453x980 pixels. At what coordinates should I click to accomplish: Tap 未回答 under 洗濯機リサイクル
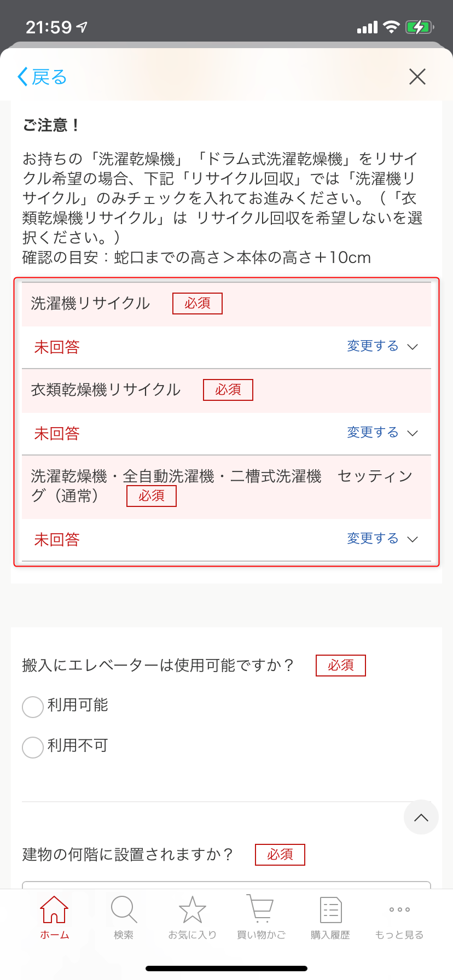[57, 347]
